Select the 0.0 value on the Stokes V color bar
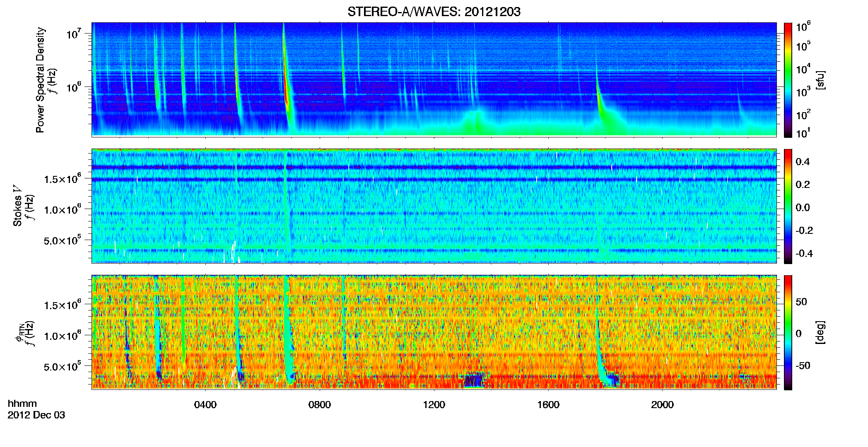The image size is (868, 447). [x=803, y=208]
